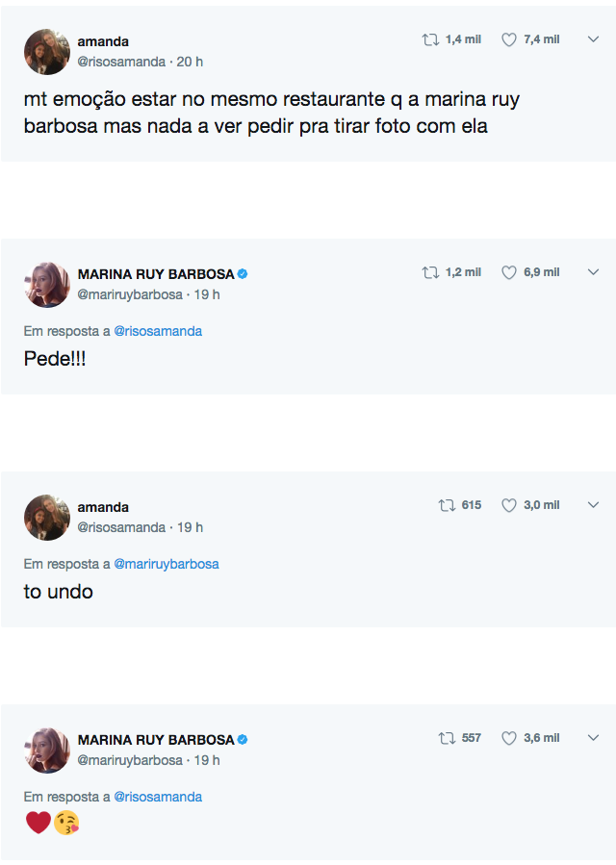
Task: Click MARINA RUY BARBOSA name on "Pede!!!" tweet
Action: [156, 274]
